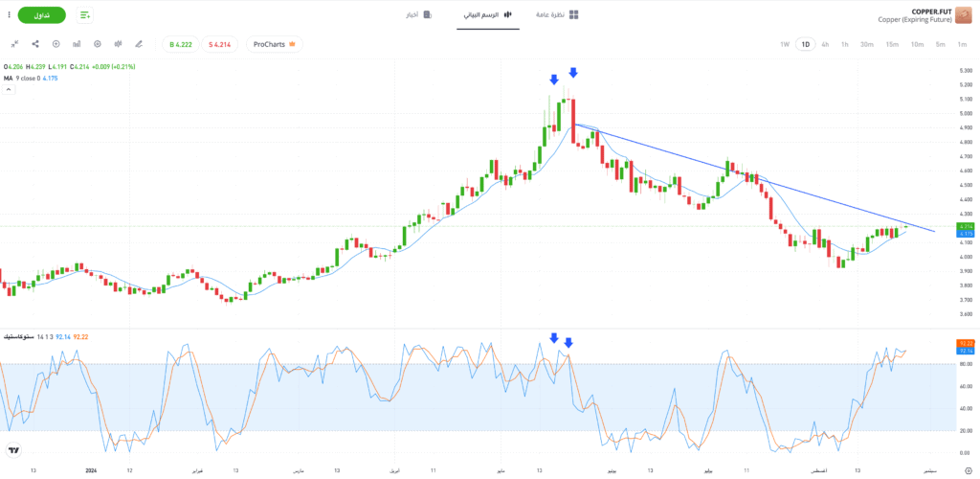The width and height of the screenshot is (980, 479).
Task: Add Copper to watchlist icon
Action: [x=85, y=15]
